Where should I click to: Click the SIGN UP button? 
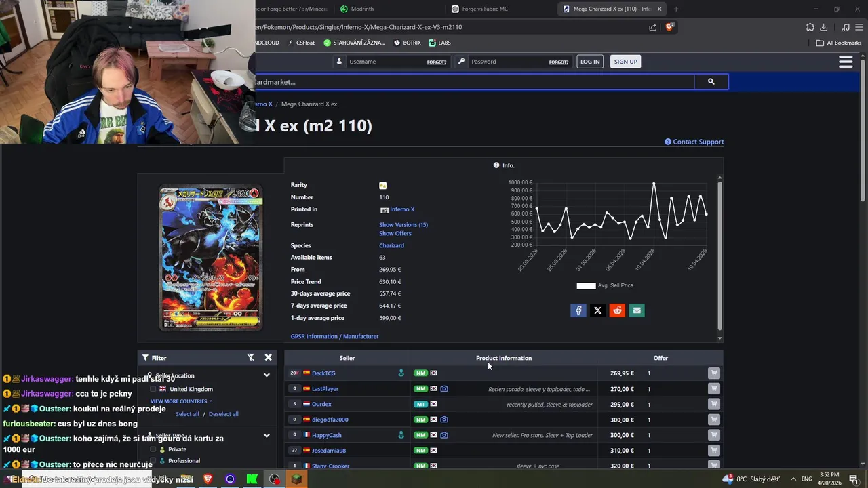point(625,62)
